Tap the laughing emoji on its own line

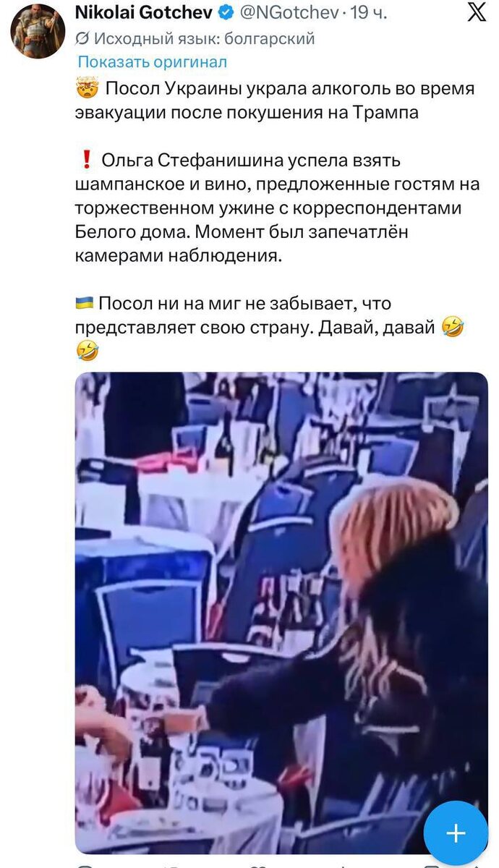tap(86, 352)
